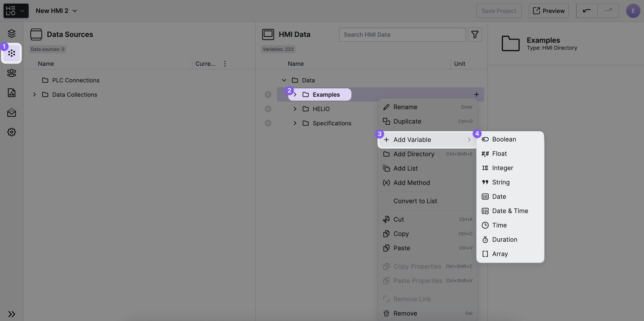Screen dimensions: 644x321
Task: Click the Preview button
Action: point(549,11)
